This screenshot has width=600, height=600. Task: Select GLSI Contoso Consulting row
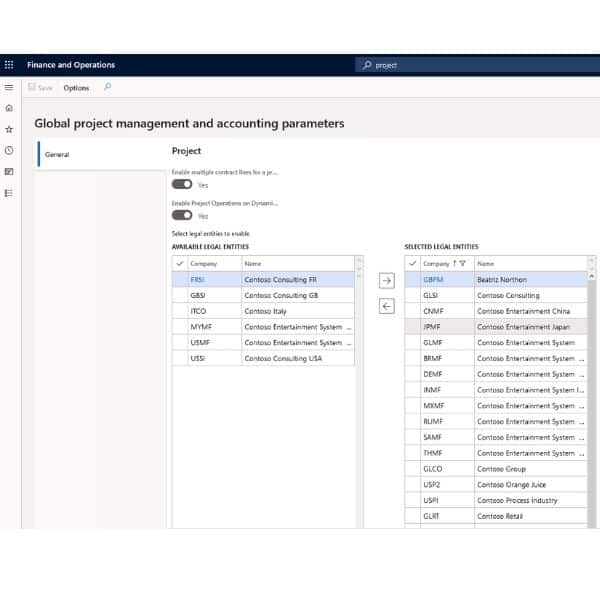(x=496, y=295)
